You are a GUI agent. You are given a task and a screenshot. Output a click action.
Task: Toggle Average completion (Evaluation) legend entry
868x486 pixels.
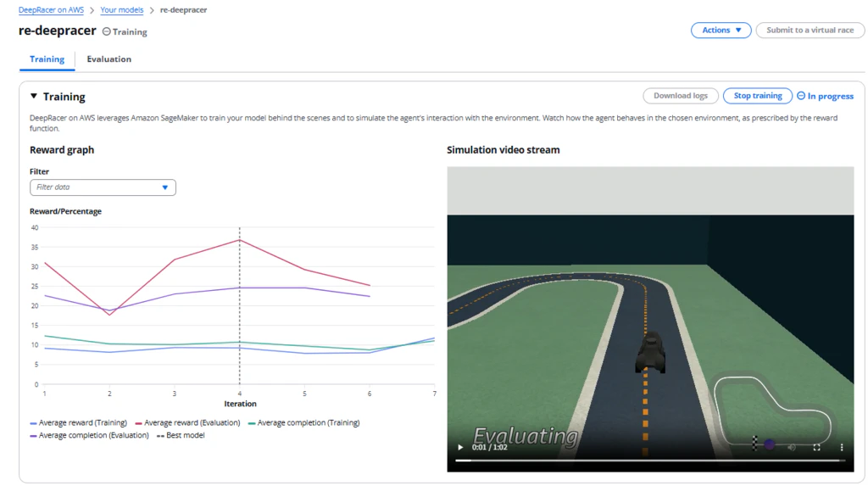(x=89, y=436)
